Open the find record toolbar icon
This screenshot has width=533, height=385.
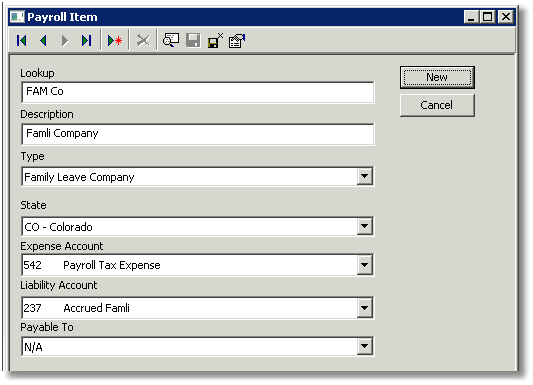171,40
